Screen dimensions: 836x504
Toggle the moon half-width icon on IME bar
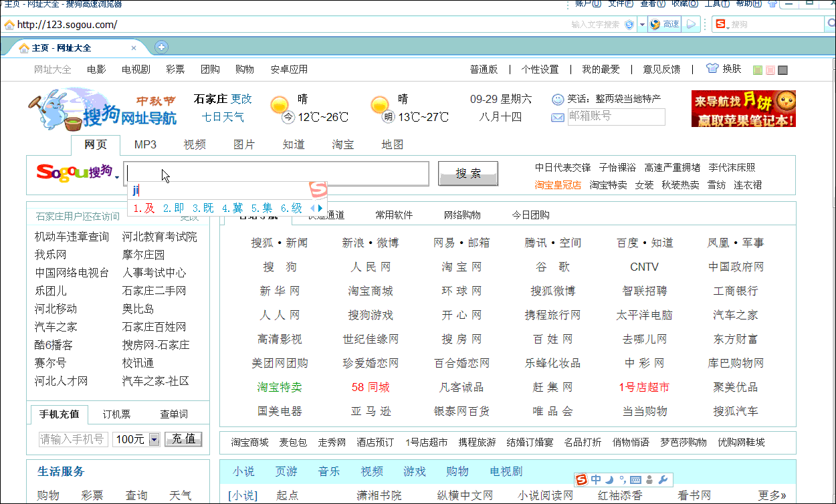[610, 479]
